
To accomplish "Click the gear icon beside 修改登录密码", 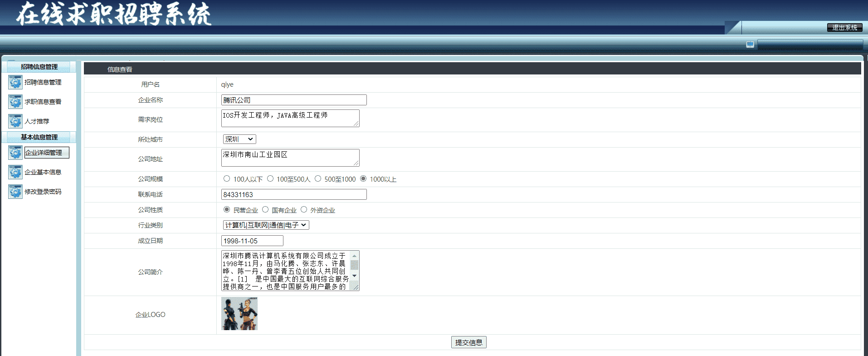I will 15,192.
